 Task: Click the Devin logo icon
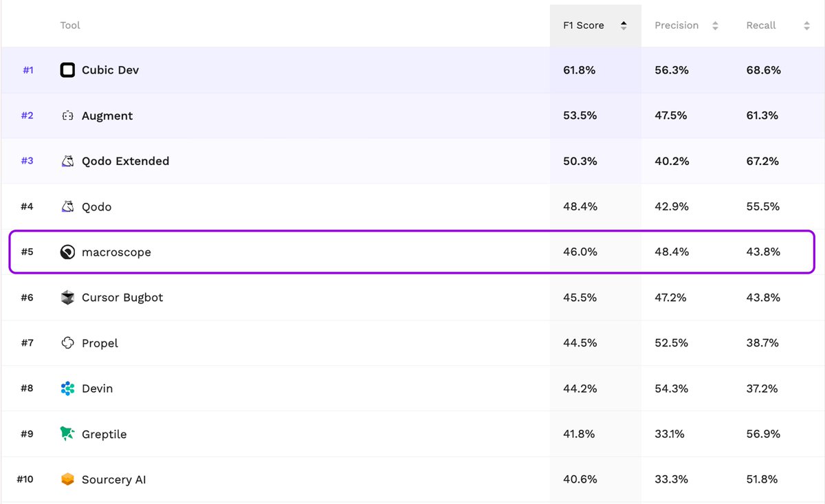(67, 388)
